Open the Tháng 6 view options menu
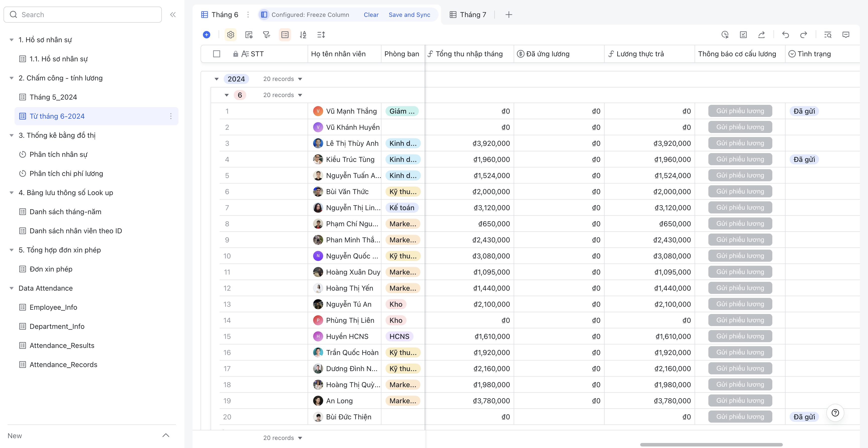The width and height of the screenshot is (868, 448). tap(248, 15)
